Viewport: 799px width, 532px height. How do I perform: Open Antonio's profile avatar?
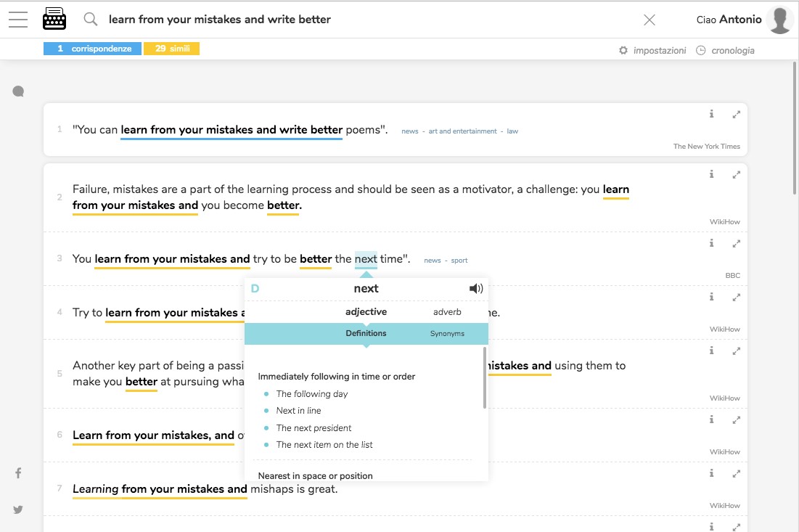point(780,20)
